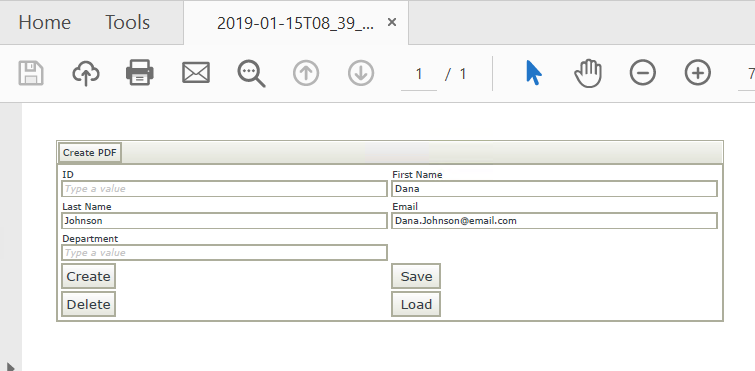Focus the ID input field
755x371 pixels.
[224, 189]
